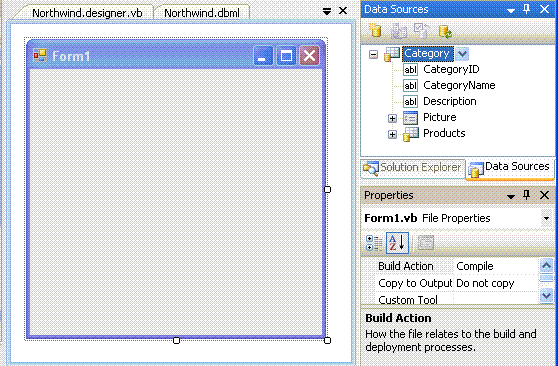Click Configure DataSet with Wizard icon

(421, 31)
